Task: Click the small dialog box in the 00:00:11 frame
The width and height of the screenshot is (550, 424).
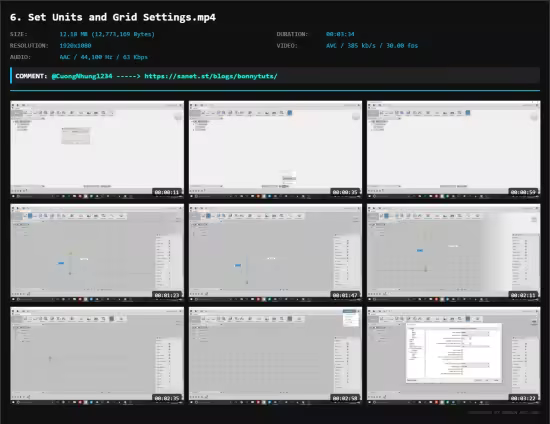Action: [x=76, y=136]
